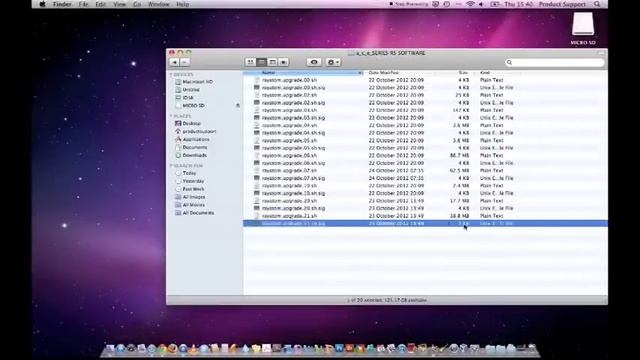The width and height of the screenshot is (640, 360).
Task: Open Spotlight search in menu bar
Action: 597,4
